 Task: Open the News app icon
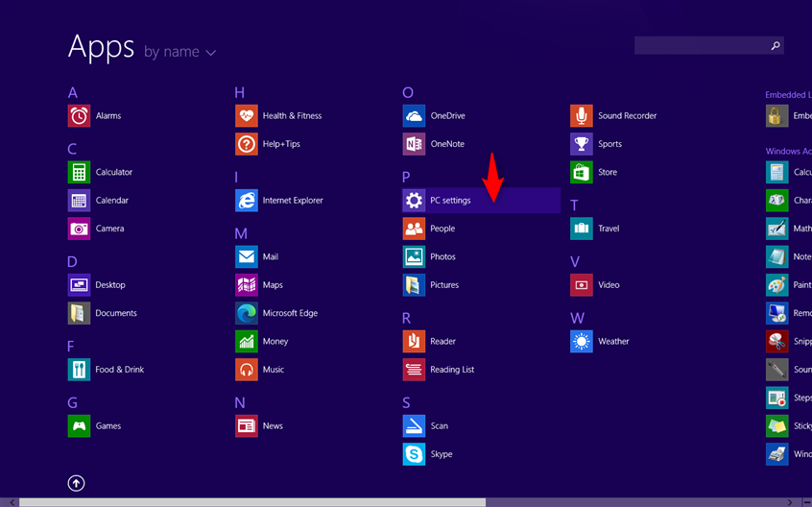coord(247,426)
